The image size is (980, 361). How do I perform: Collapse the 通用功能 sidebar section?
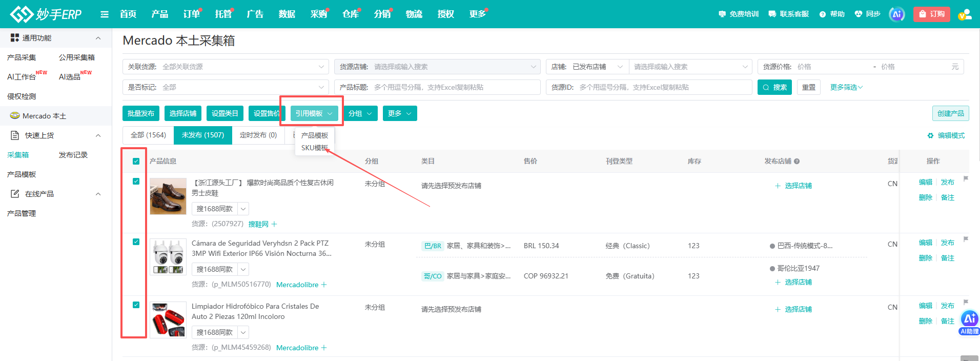tap(98, 38)
